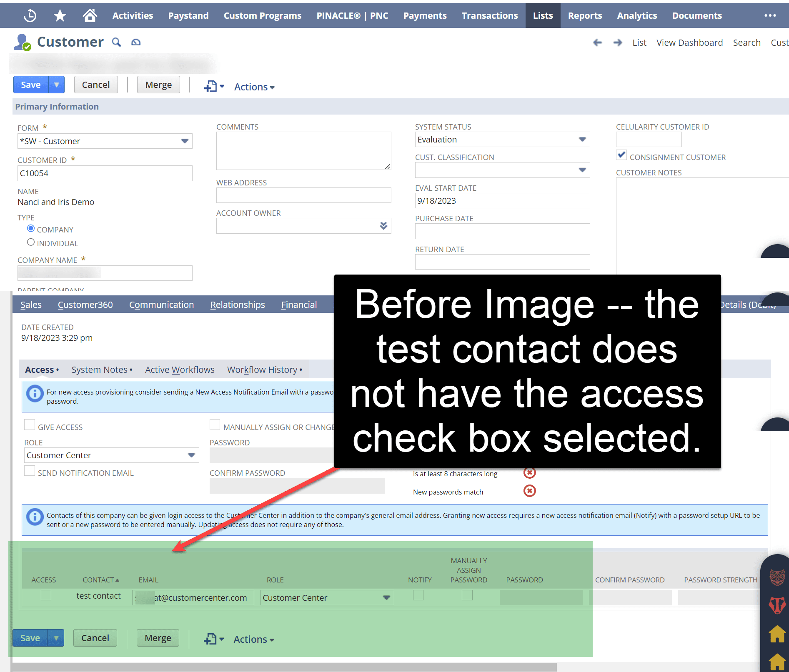Viewport: 789px width, 672px height.
Task: Click the View Dashboard link
Action: pos(689,42)
